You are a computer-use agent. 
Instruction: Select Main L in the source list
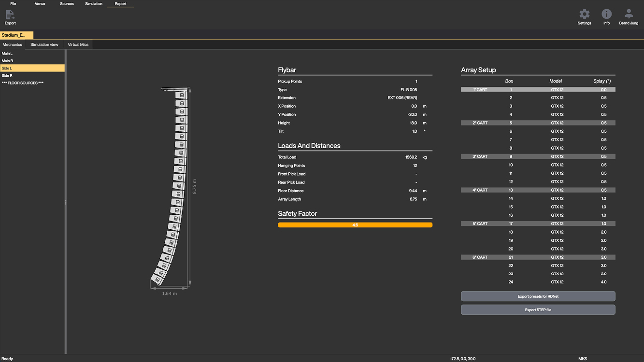[x=7, y=54]
